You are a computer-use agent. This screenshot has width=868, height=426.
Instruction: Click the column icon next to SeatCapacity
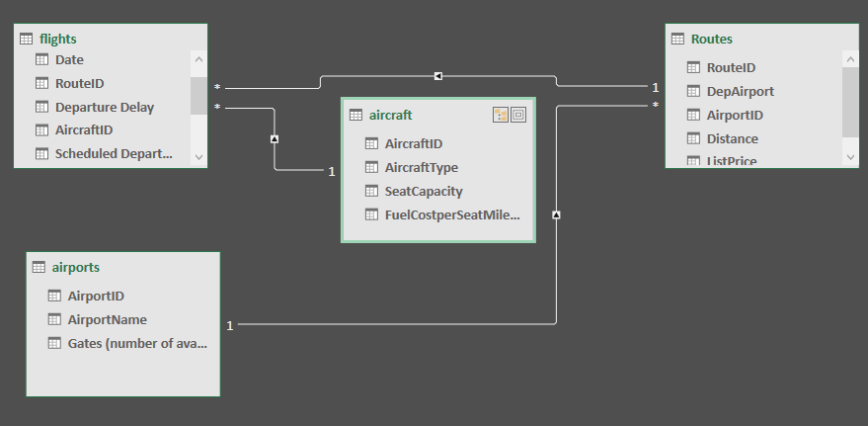tap(371, 191)
